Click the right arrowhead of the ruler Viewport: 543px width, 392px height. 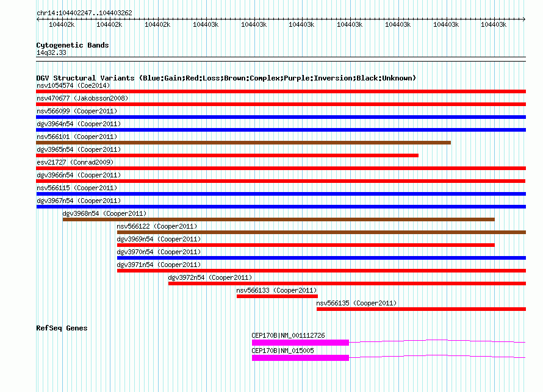tap(524, 20)
